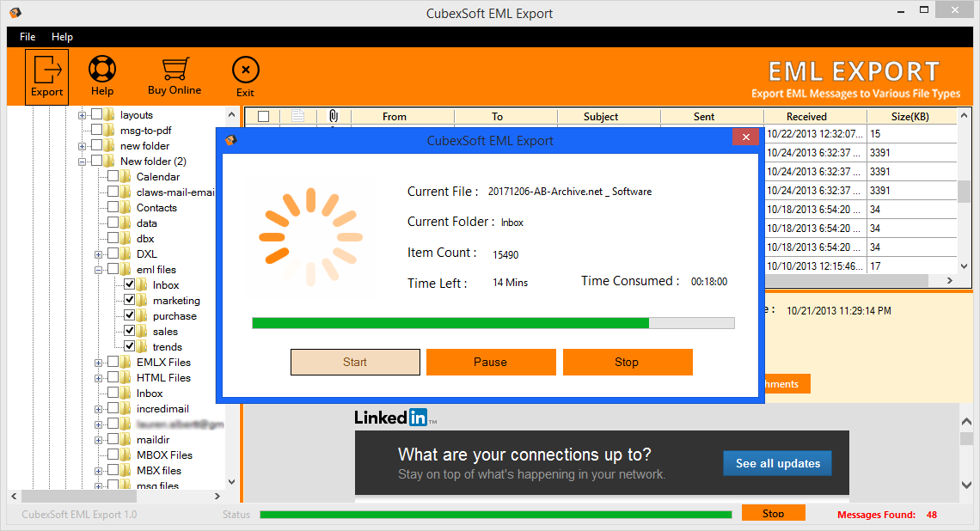Sort messages by Size(KB) column
Viewport: 980px width, 531px height.
912,116
